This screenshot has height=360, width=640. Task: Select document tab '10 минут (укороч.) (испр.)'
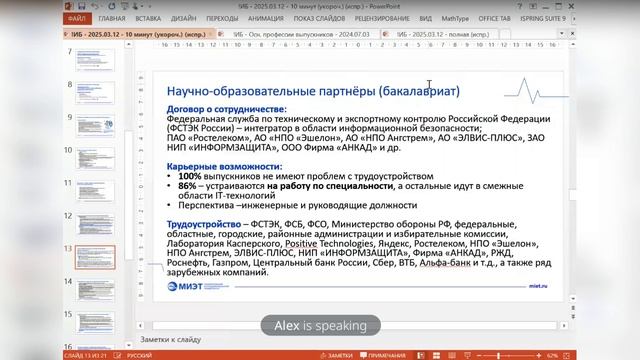(x=138, y=34)
